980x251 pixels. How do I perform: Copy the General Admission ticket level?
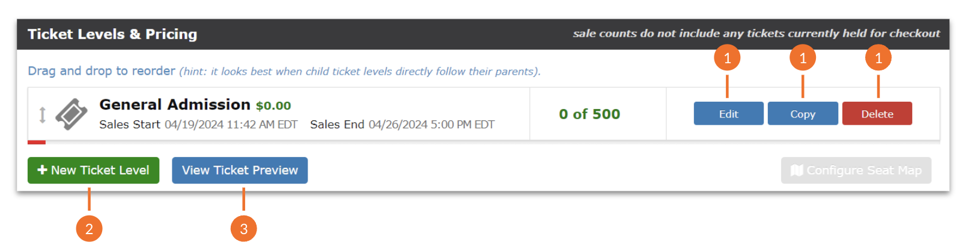803,114
